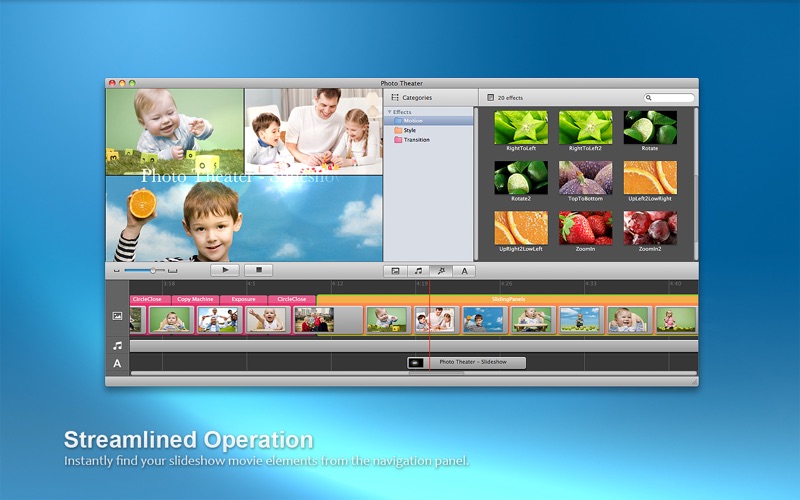Click the timeline zoom slider knob
Image resolution: width=800 pixels, height=500 pixels.
click(153, 270)
